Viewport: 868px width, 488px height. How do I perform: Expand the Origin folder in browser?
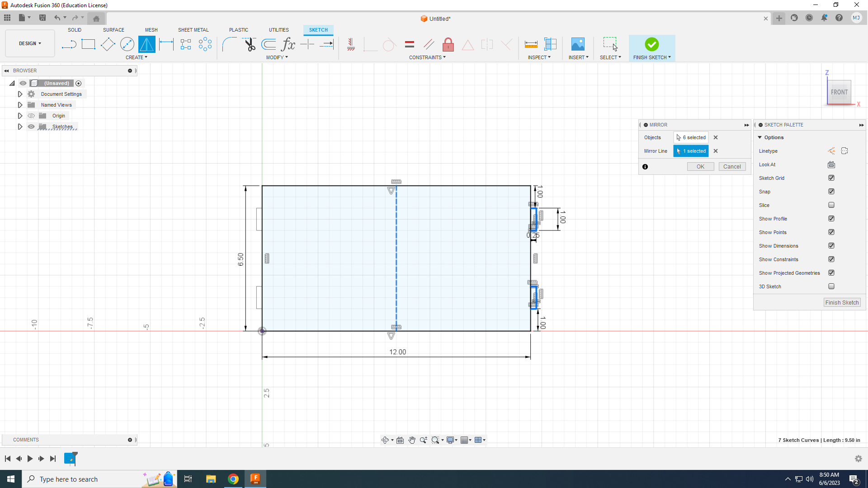tap(20, 116)
